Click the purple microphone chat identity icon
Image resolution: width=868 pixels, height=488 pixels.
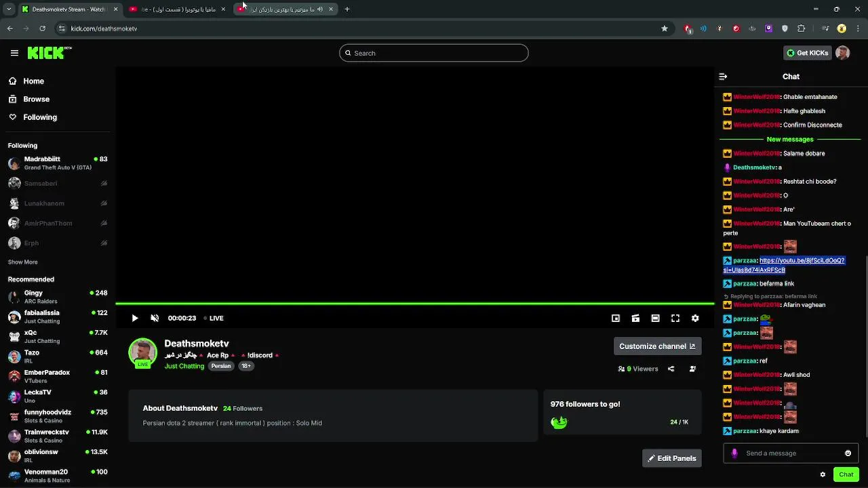734,453
